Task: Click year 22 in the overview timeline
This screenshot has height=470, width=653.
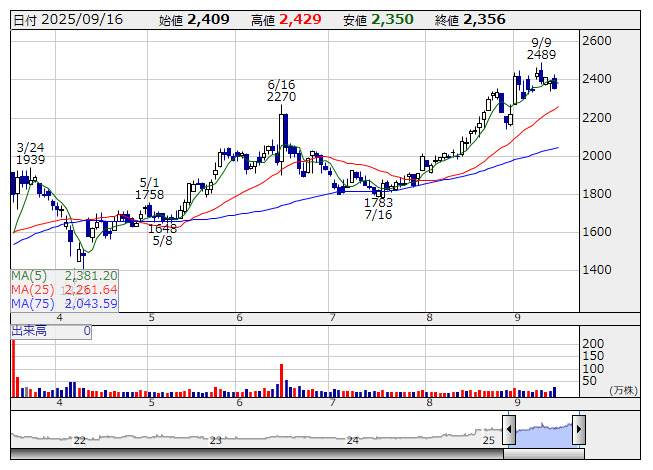Action: [79, 440]
